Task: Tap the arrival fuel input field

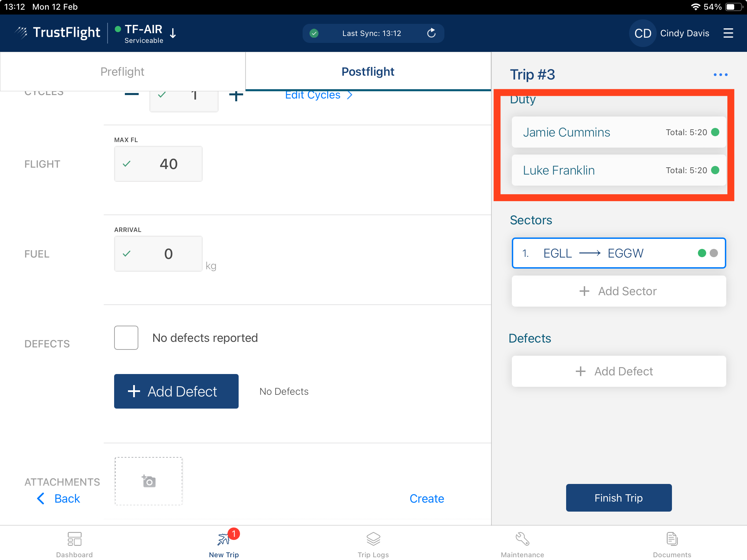Action: (x=158, y=254)
